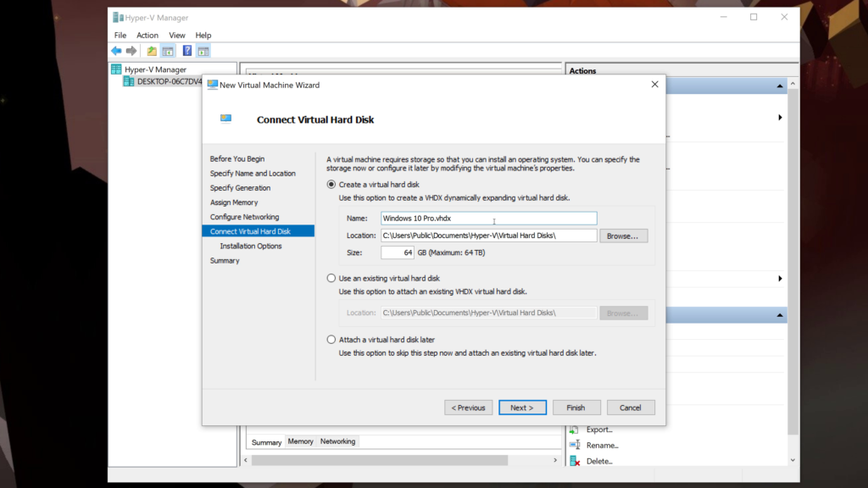Click the Export icon in the Actions pane
This screenshot has width=868, height=488.
click(x=575, y=430)
